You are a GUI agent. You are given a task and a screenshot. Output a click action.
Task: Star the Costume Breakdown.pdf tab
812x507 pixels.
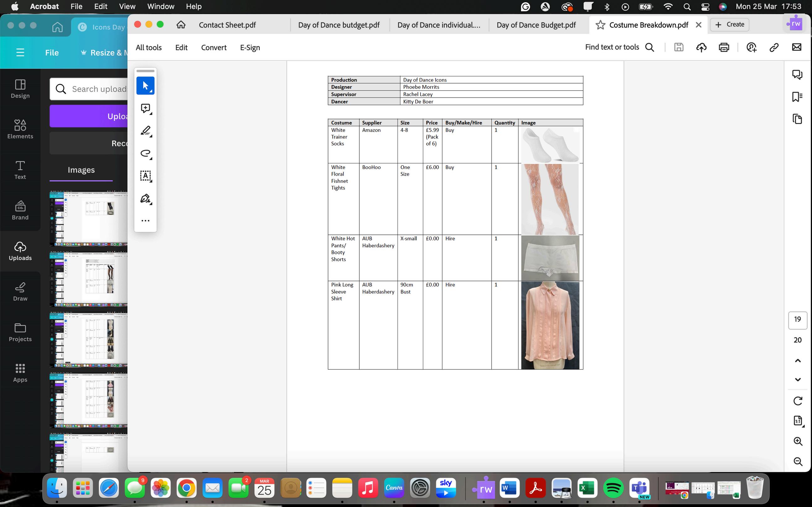[600, 25]
